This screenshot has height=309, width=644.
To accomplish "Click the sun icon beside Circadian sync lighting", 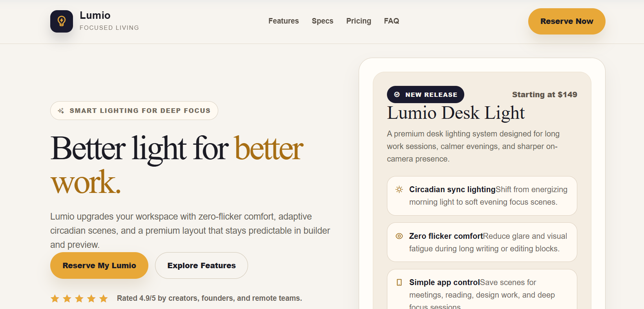I will [399, 189].
